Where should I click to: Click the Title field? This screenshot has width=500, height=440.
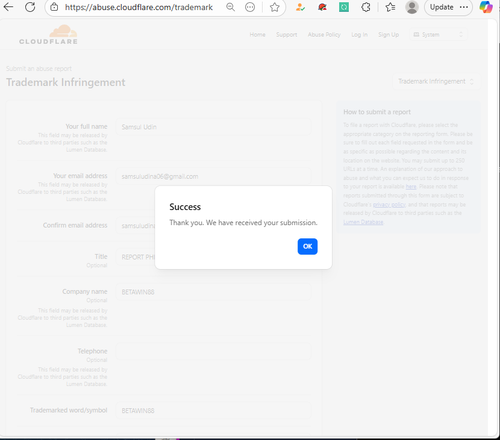click(135, 257)
